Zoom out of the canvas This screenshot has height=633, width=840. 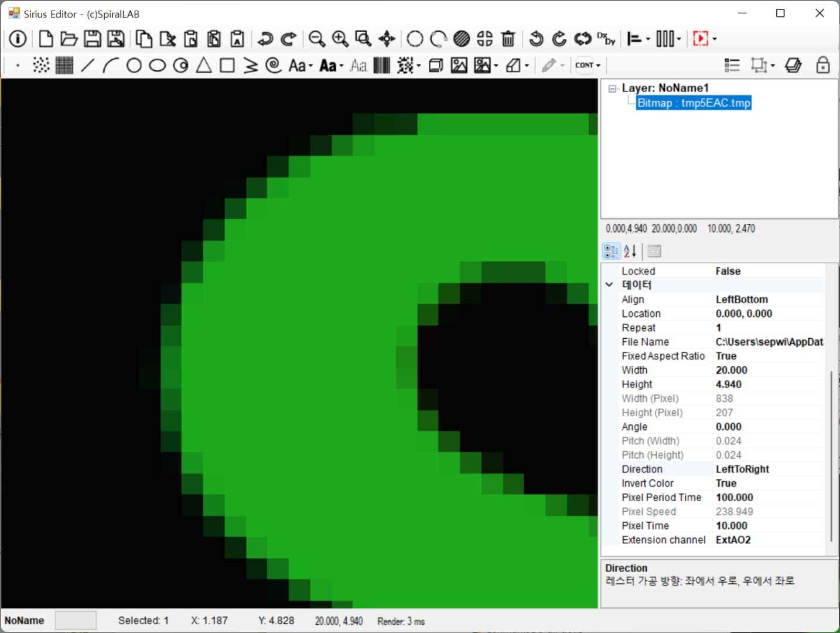click(317, 39)
